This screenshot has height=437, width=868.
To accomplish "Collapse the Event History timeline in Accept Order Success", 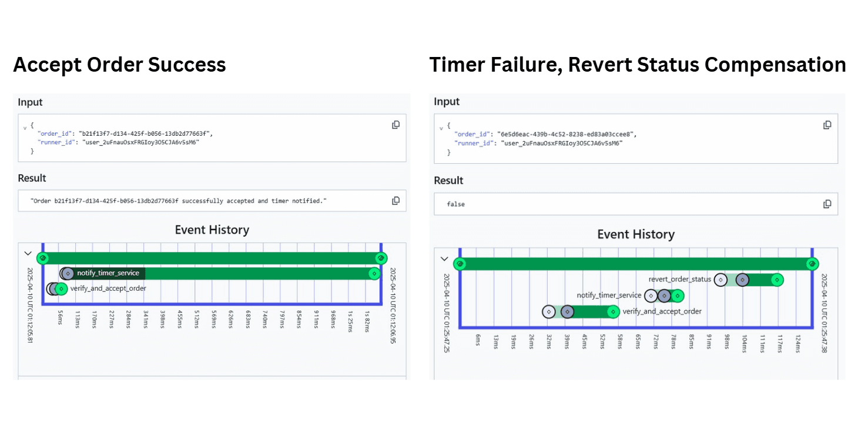I will click(28, 253).
